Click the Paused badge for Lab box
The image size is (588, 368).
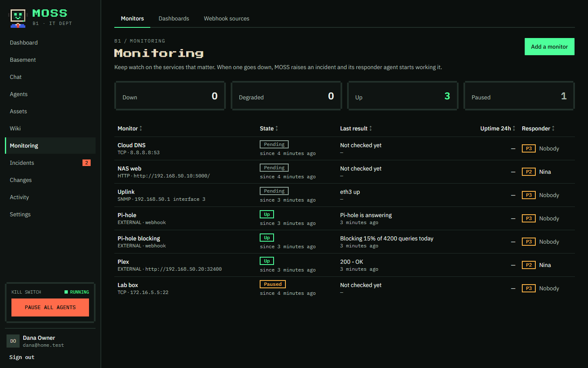(273, 284)
